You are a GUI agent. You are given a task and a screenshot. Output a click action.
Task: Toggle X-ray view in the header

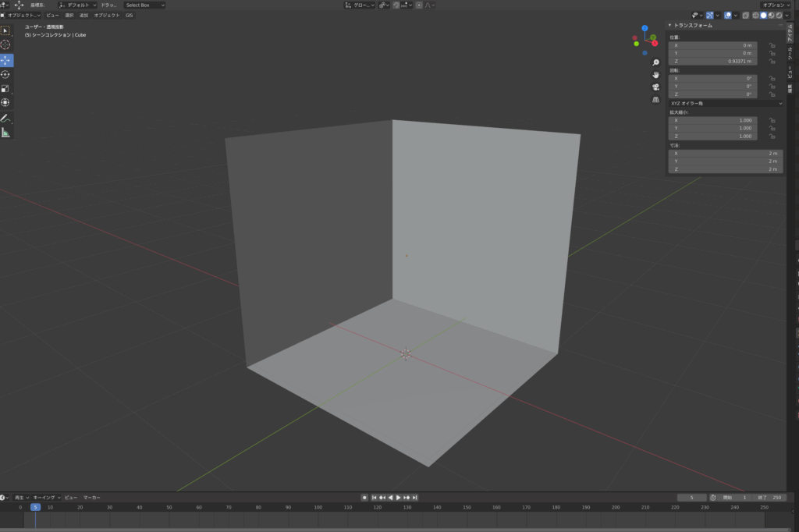(x=744, y=15)
